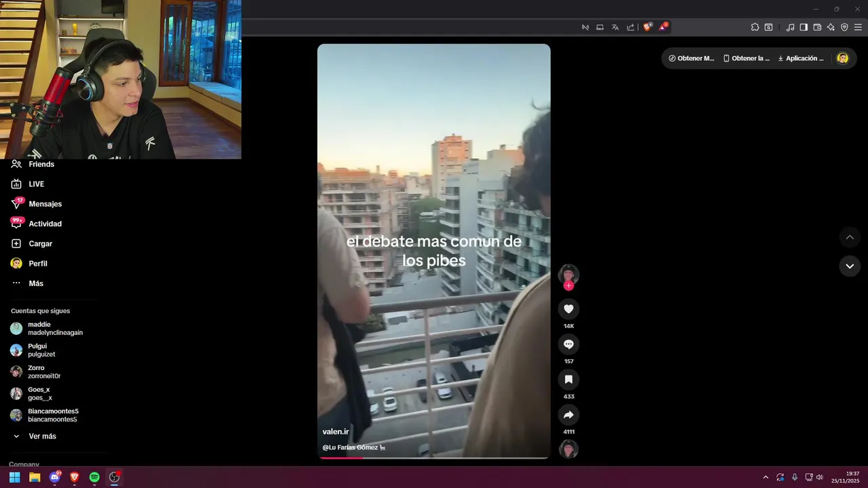This screenshot has width=868, height=488.
Task: Open the comments bubble icon
Action: coord(568,344)
